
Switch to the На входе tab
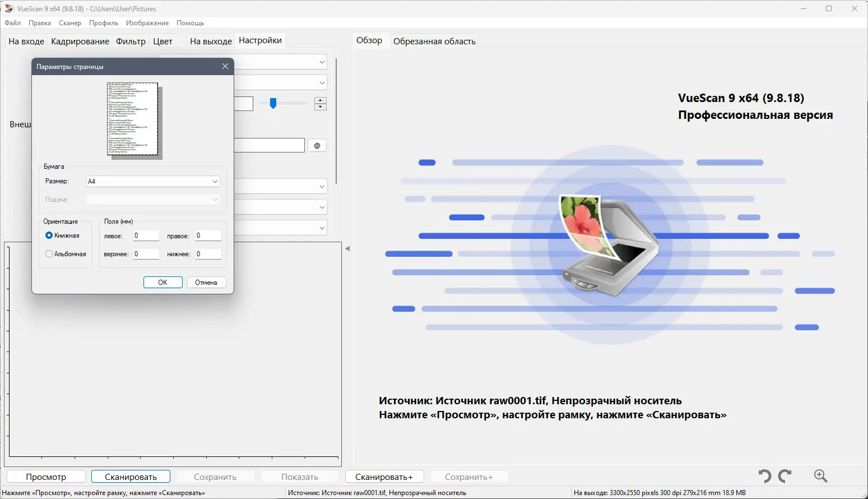pos(26,41)
